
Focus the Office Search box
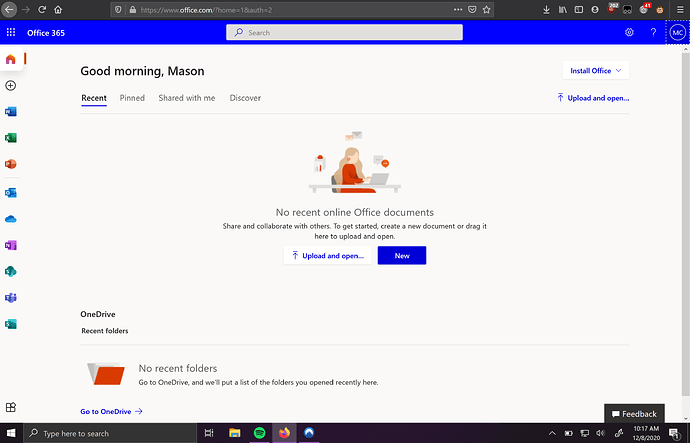point(344,32)
